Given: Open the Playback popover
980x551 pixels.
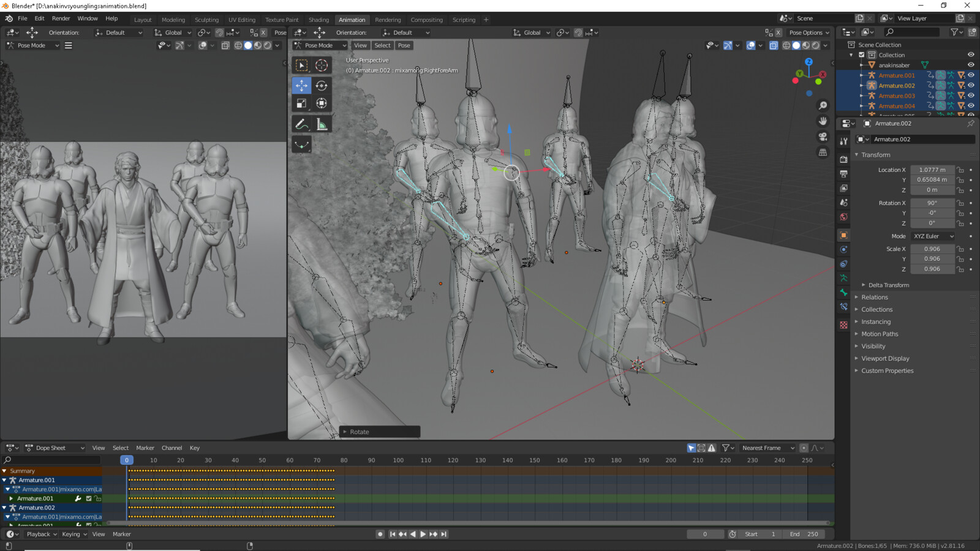Looking at the screenshot, I should (x=42, y=534).
